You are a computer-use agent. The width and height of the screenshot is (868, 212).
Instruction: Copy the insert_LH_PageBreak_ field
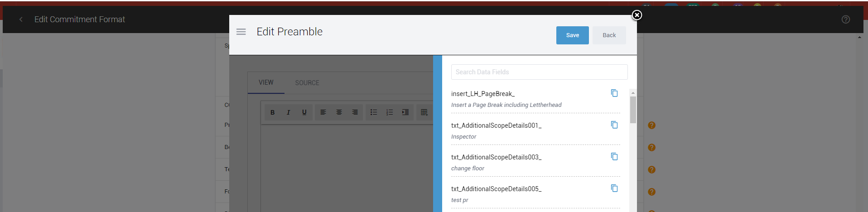pos(614,93)
